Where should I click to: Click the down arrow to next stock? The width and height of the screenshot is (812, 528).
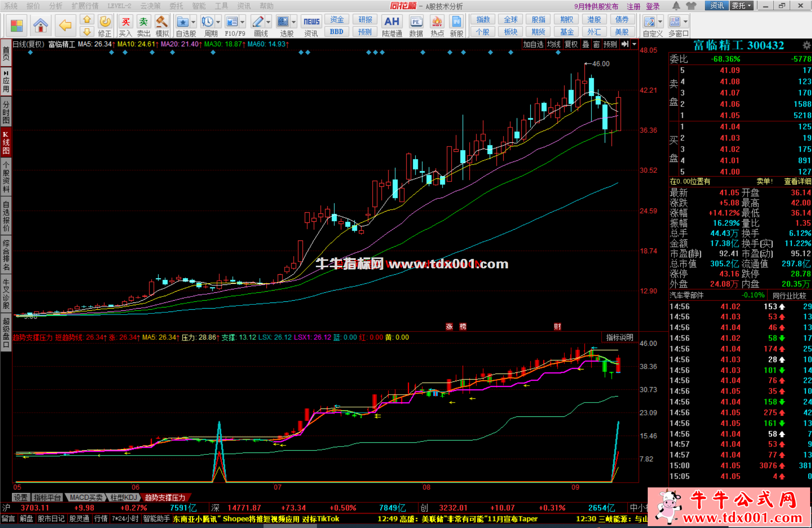[x=87, y=32]
